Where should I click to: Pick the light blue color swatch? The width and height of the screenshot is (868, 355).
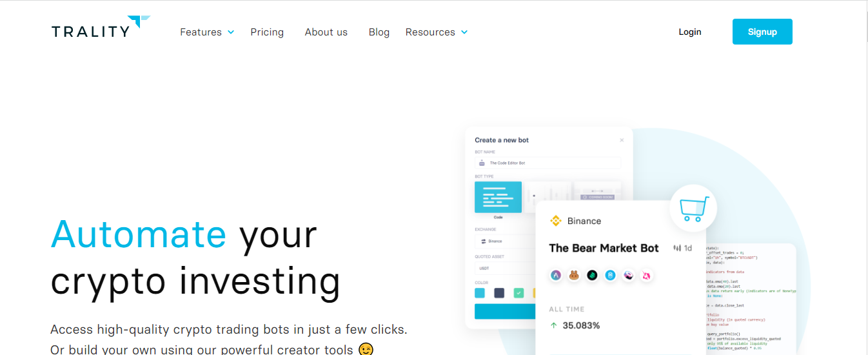click(480, 293)
